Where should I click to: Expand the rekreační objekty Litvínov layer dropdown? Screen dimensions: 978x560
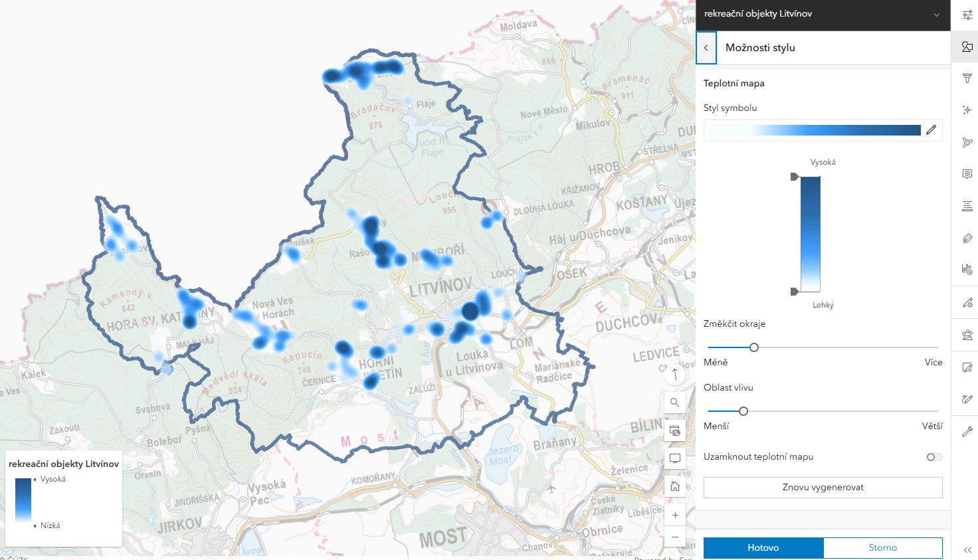click(x=937, y=15)
